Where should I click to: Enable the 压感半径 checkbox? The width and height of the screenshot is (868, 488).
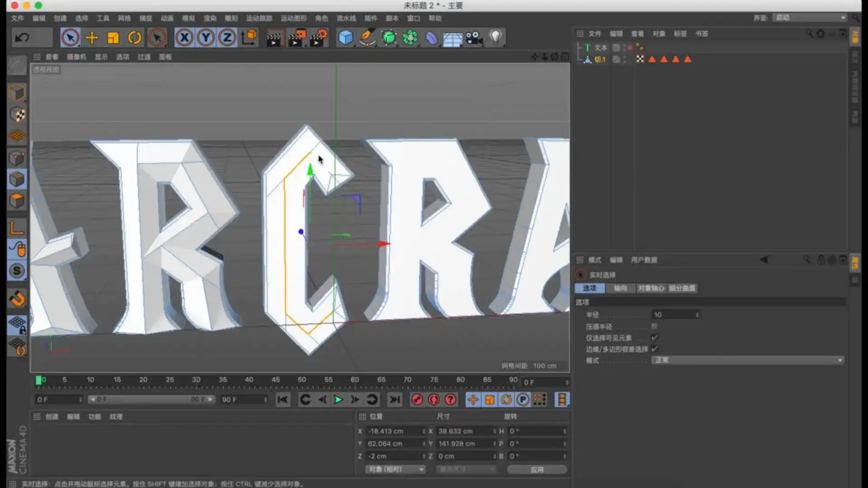[x=655, y=326]
